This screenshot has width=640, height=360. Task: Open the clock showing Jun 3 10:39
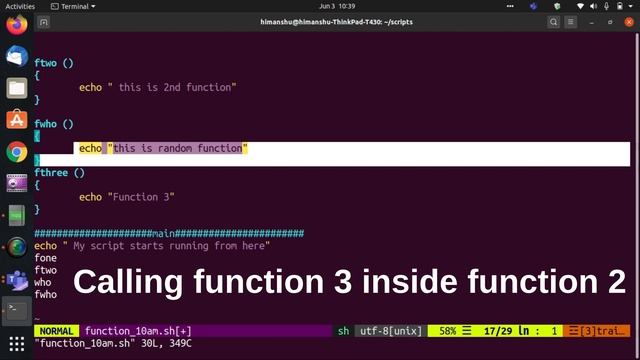click(337, 6)
